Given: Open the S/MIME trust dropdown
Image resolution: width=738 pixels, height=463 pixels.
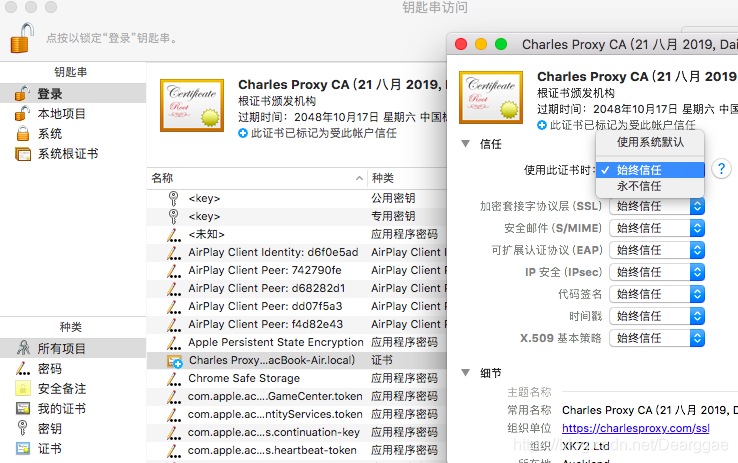Looking at the screenshot, I should 657,228.
